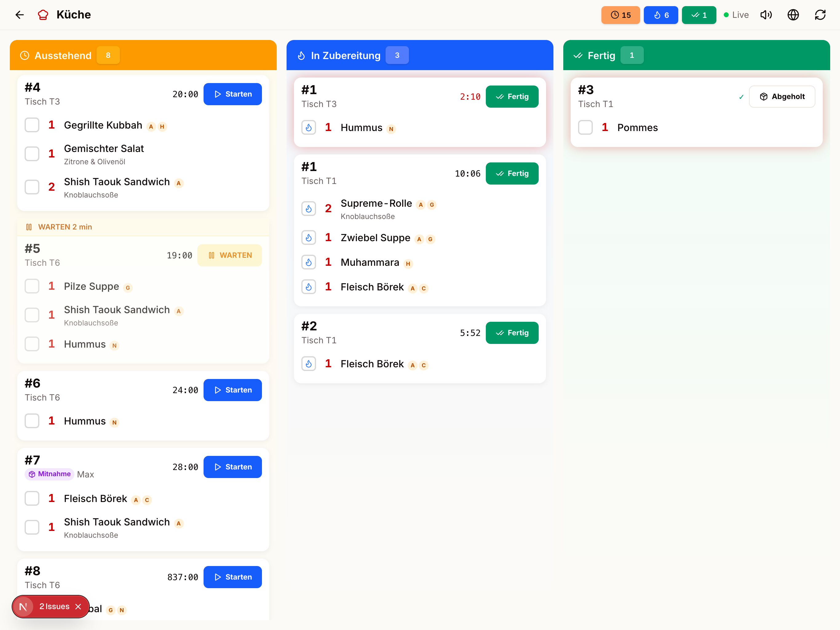840x630 pixels.
Task: Check Shish Taouk Sandwich in order #5
Action: (32, 315)
